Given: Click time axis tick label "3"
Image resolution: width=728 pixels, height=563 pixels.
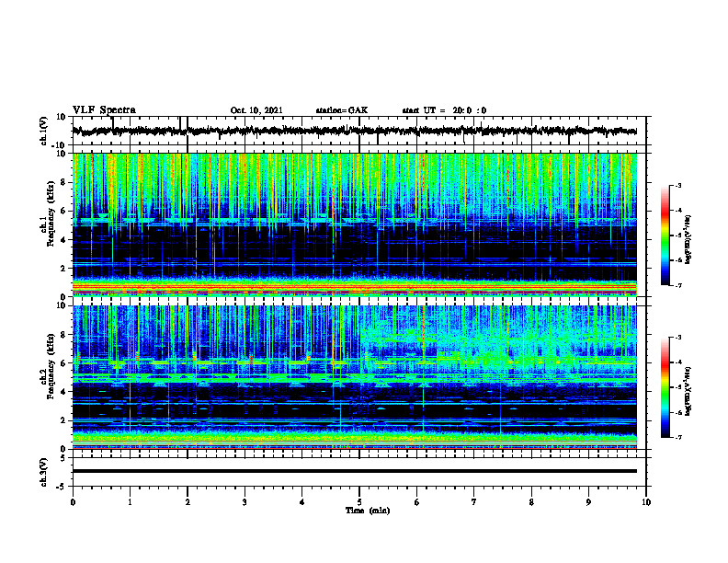Looking at the screenshot, I should [x=245, y=502].
